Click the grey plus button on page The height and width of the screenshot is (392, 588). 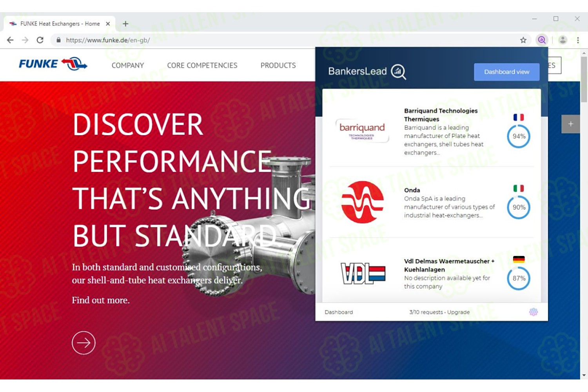click(571, 124)
